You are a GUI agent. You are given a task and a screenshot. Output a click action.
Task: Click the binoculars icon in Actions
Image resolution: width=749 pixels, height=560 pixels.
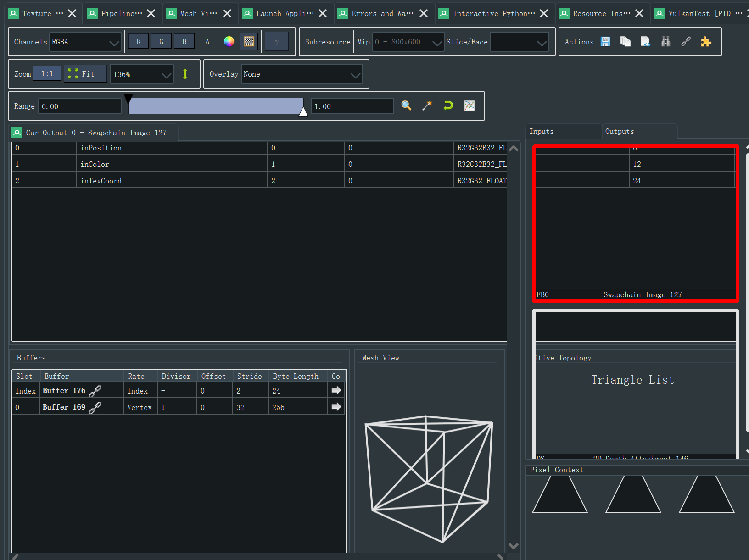click(x=665, y=42)
